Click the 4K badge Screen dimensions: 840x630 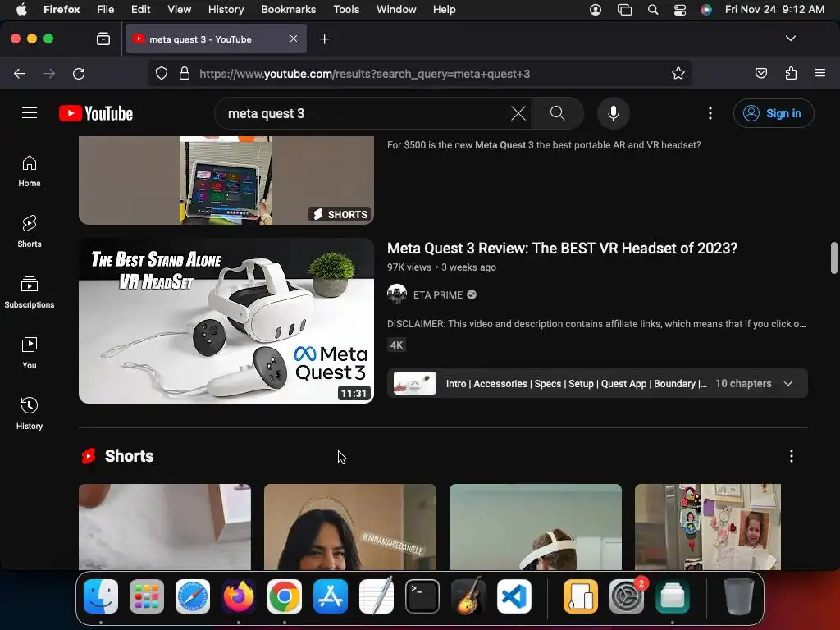point(396,345)
